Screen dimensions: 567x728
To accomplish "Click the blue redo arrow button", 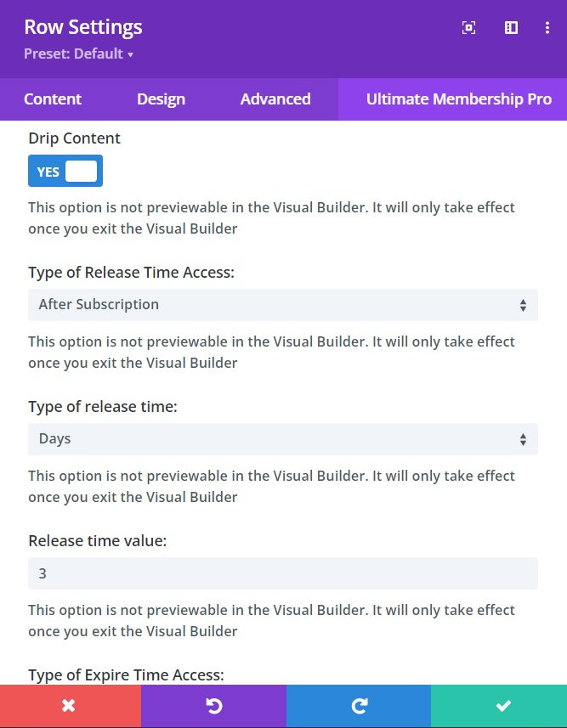I will click(359, 706).
